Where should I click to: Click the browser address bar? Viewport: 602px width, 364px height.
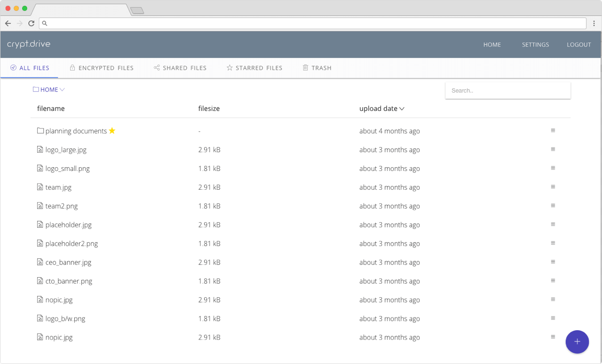(313, 23)
